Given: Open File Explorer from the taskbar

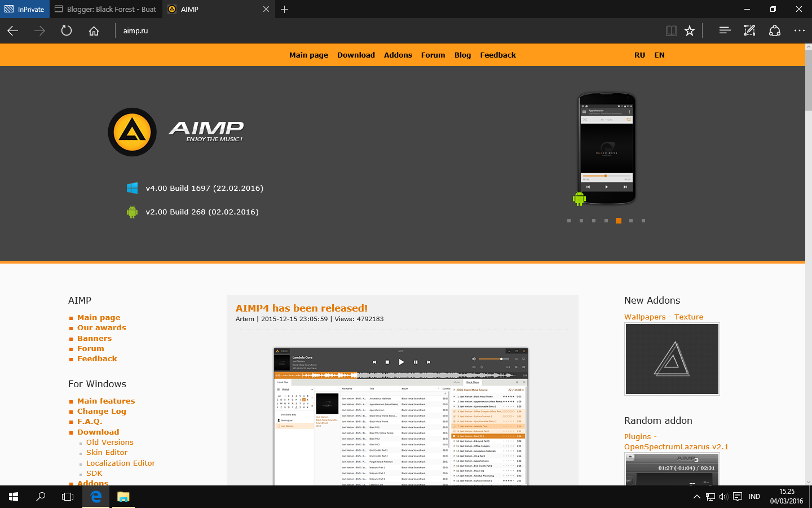Looking at the screenshot, I should click(x=123, y=497).
